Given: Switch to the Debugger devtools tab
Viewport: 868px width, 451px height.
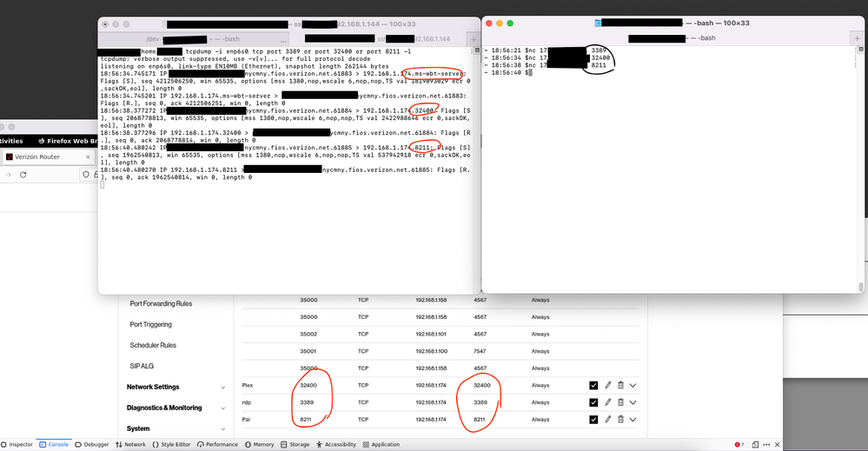Looking at the screenshot, I should pos(92,444).
